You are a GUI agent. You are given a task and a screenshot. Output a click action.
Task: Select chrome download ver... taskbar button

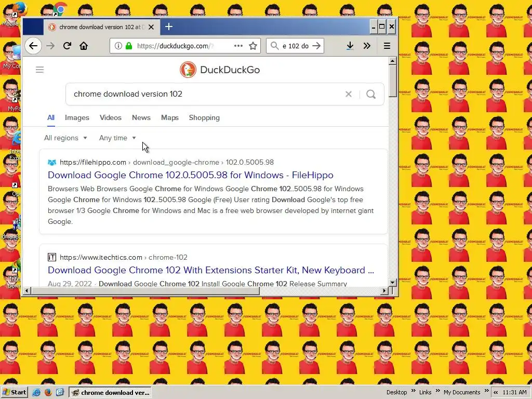click(110, 393)
